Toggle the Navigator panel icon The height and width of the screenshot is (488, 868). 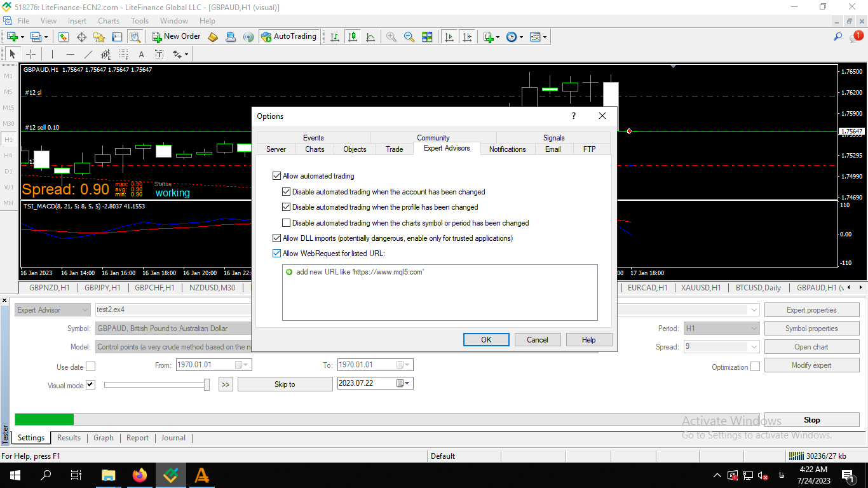pos(99,37)
